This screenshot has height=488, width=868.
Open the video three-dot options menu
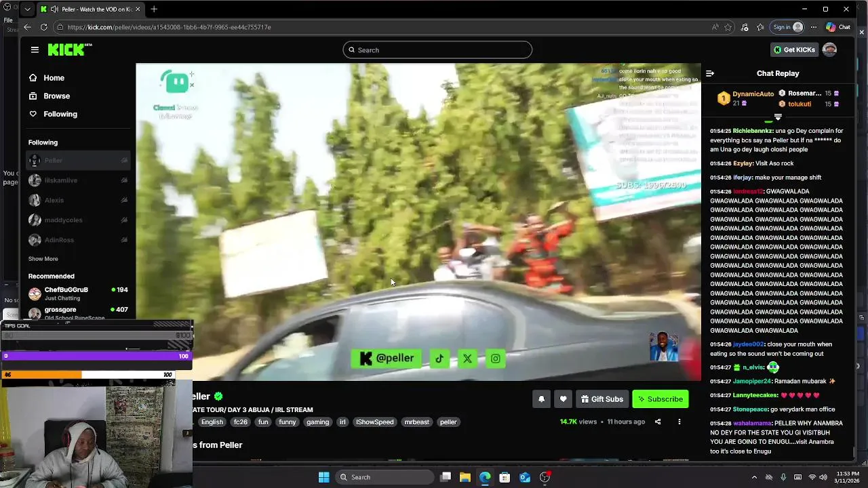click(x=679, y=422)
